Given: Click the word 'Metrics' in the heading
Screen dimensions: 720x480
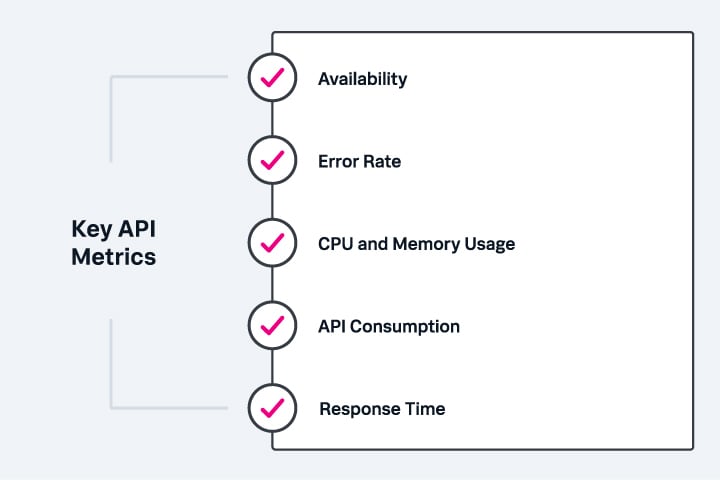Looking at the screenshot, I should coord(113,257).
